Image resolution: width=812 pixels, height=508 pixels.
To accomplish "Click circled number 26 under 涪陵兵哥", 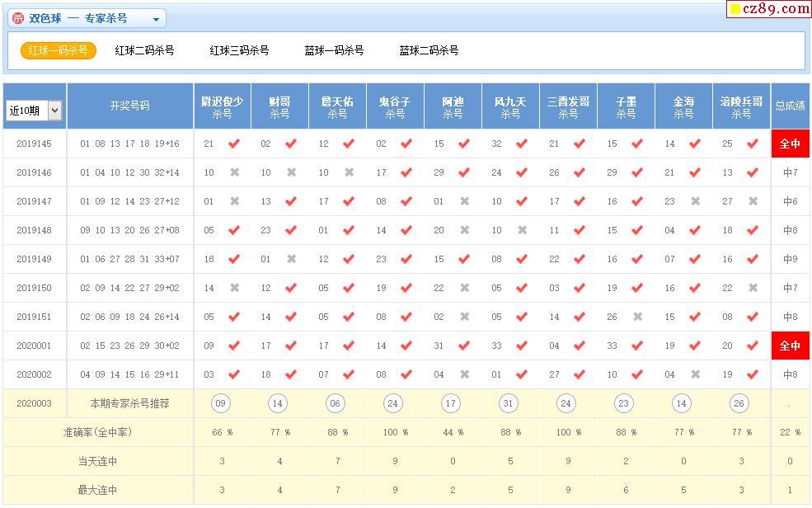I will [739, 403].
